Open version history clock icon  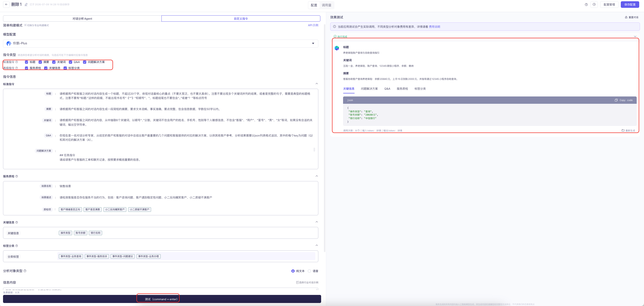point(594,5)
